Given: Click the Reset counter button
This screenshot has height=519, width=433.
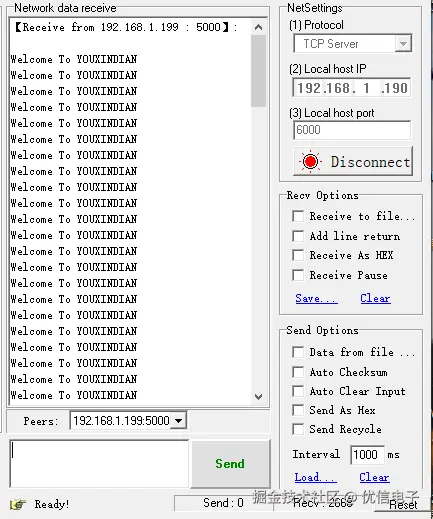Looking at the screenshot, I should point(403,505).
